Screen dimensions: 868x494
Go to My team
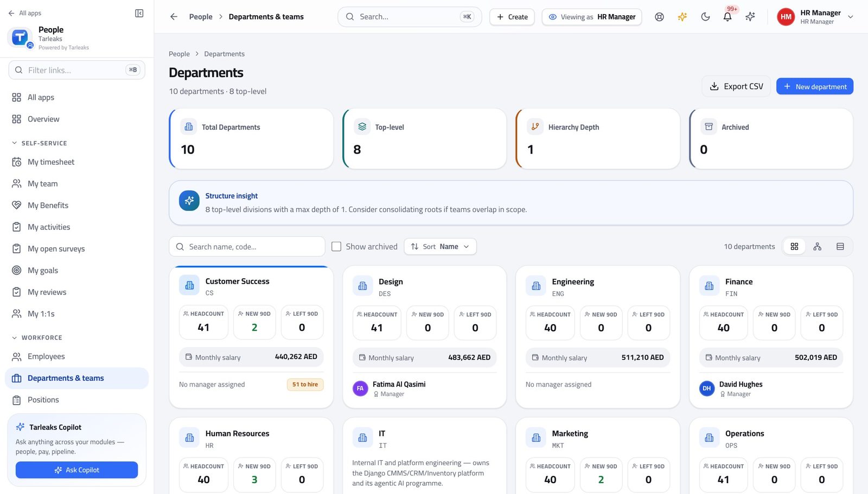pos(76,184)
